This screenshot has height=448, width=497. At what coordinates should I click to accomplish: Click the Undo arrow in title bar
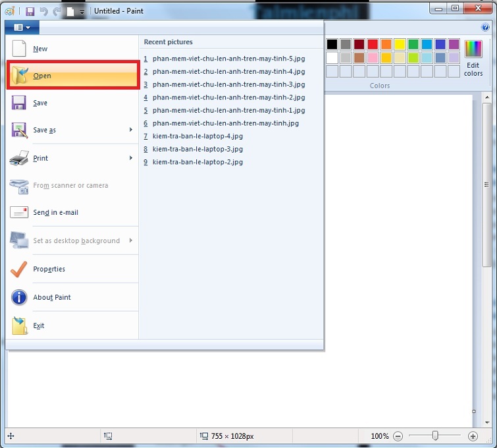click(44, 11)
